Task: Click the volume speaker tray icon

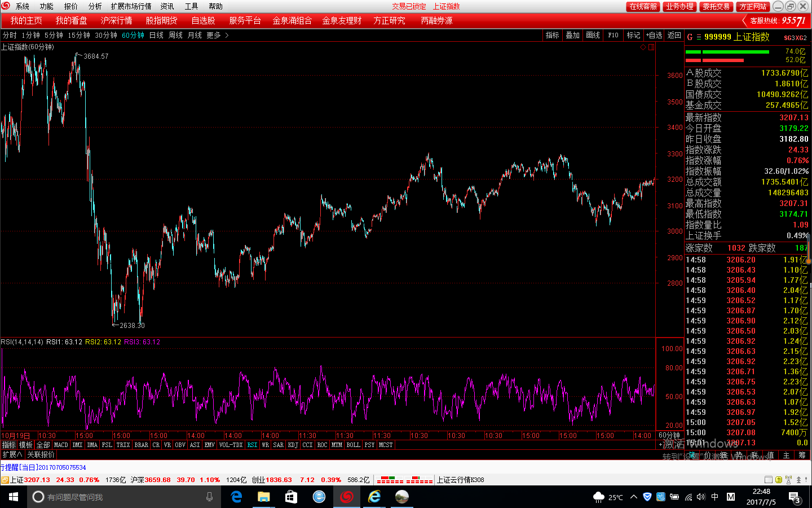Action: click(x=701, y=497)
